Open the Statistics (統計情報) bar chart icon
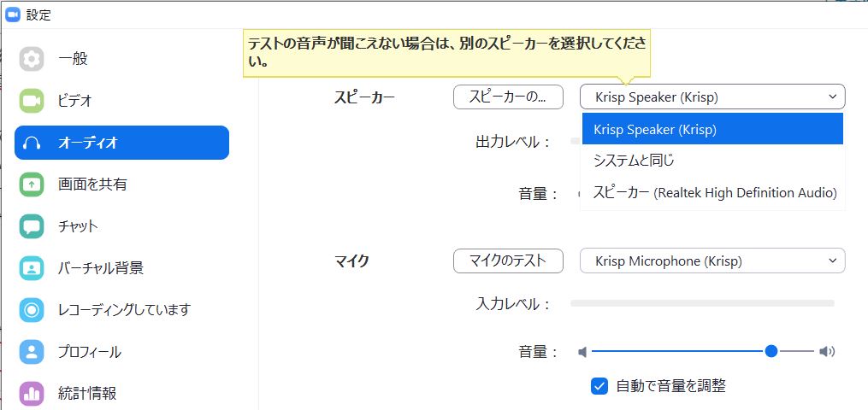Viewport: 868px width, 410px height. point(32,394)
